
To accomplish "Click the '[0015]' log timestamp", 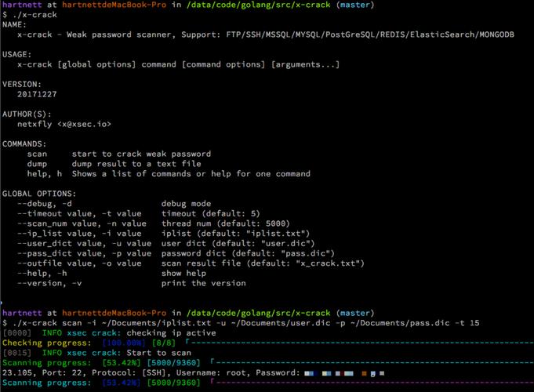I will pos(16,353).
